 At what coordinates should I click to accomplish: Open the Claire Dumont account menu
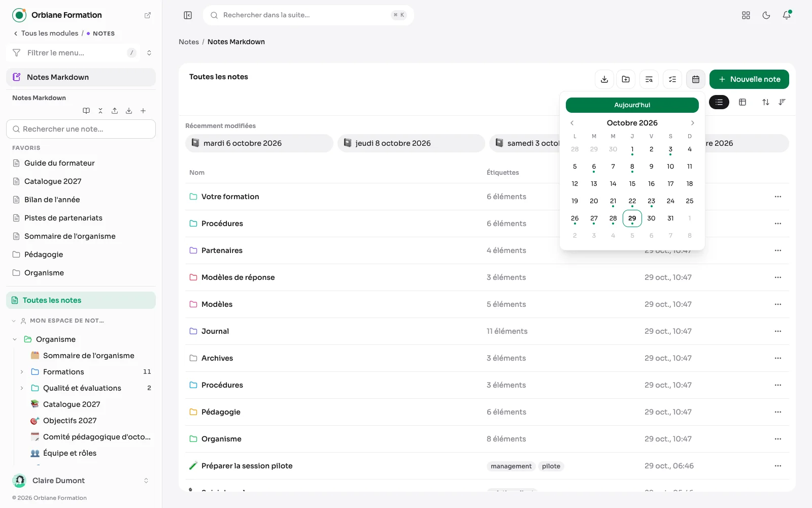click(x=81, y=481)
